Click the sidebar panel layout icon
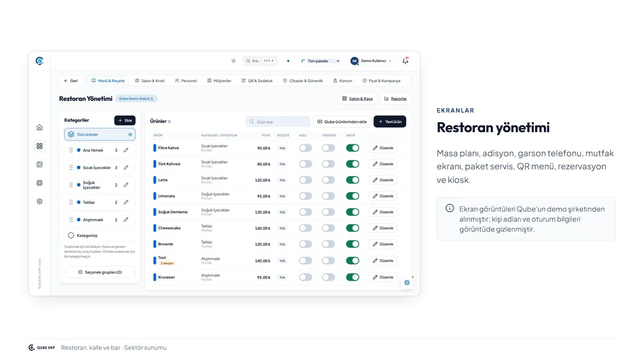The image size is (644, 362). [x=39, y=164]
